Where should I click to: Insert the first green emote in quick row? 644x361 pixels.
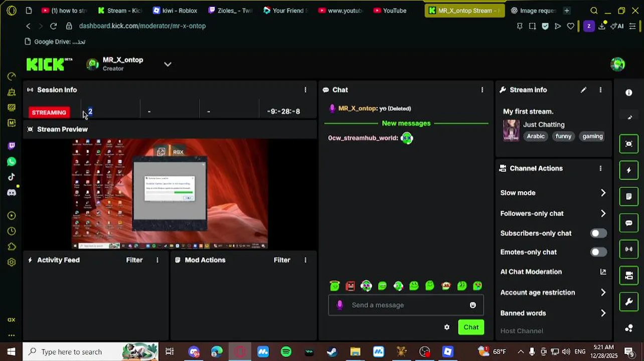pos(335,286)
